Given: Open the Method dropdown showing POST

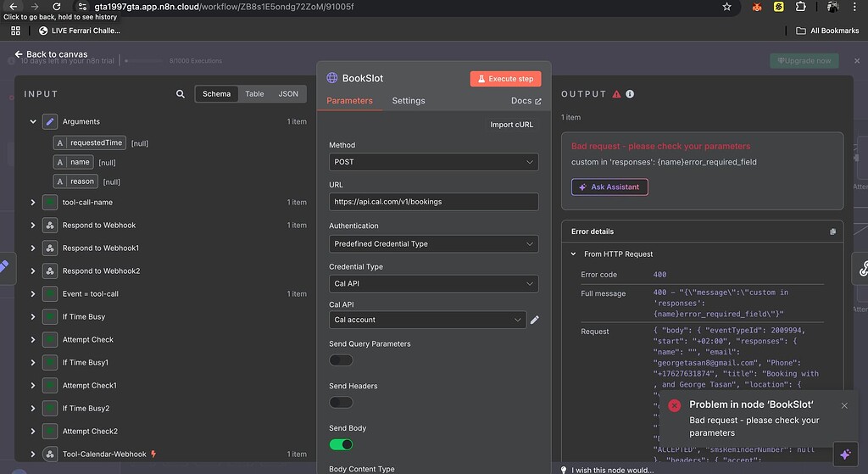Looking at the screenshot, I should pos(433,162).
